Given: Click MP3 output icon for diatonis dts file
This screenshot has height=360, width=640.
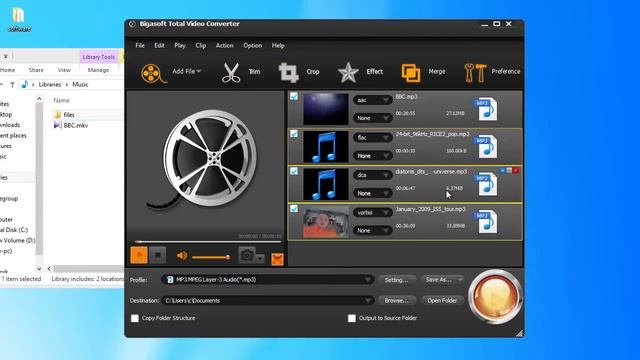Looking at the screenshot, I should [486, 184].
